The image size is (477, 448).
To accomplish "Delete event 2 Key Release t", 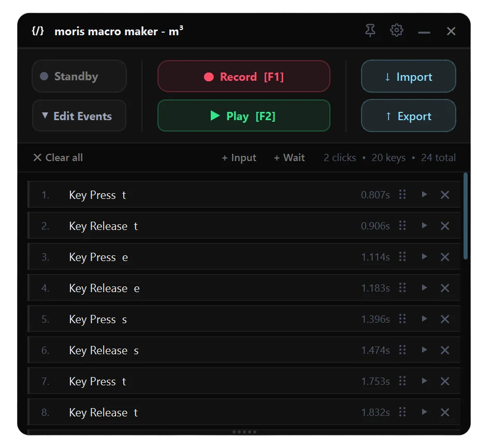I will [x=445, y=226].
